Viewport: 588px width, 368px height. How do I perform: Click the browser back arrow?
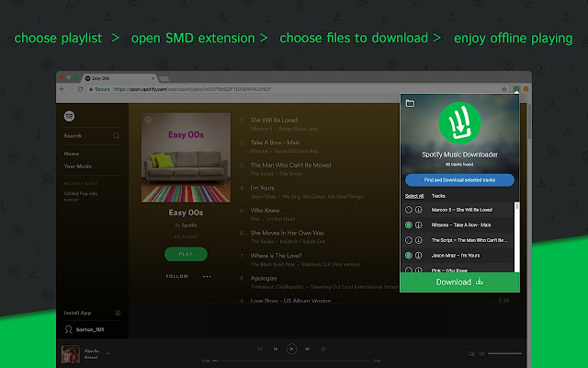pyautogui.click(x=62, y=89)
